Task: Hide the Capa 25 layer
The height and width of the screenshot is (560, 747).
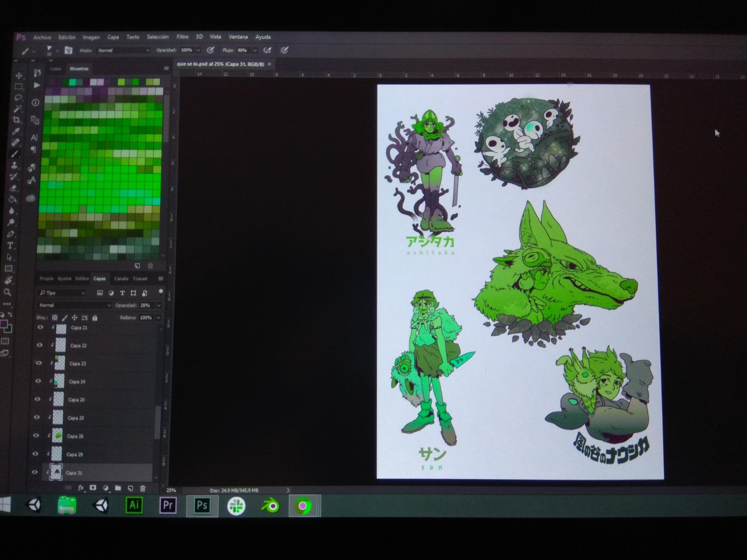Action: pyautogui.click(x=38, y=417)
